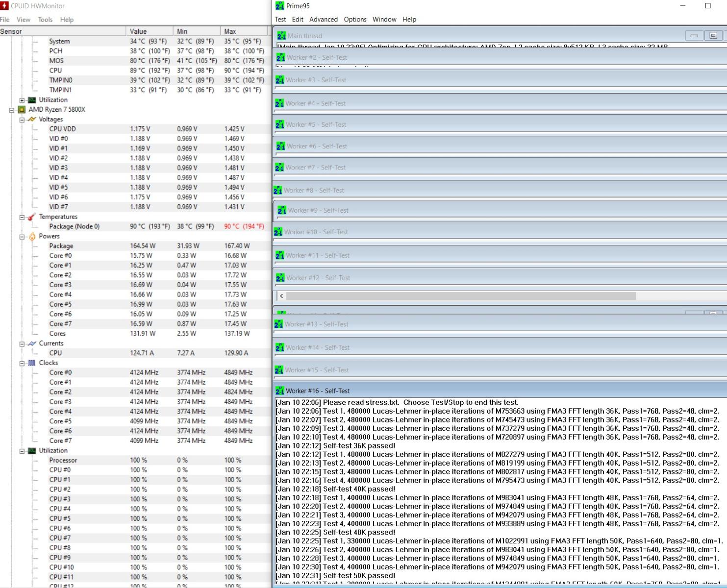Open Prime95 Edit menu

[x=298, y=20]
